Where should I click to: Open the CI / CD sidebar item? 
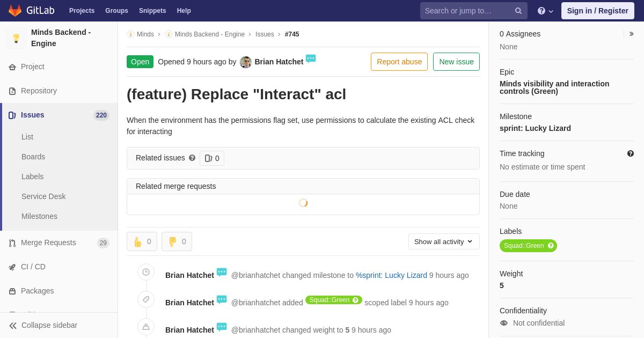[x=59, y=267]
